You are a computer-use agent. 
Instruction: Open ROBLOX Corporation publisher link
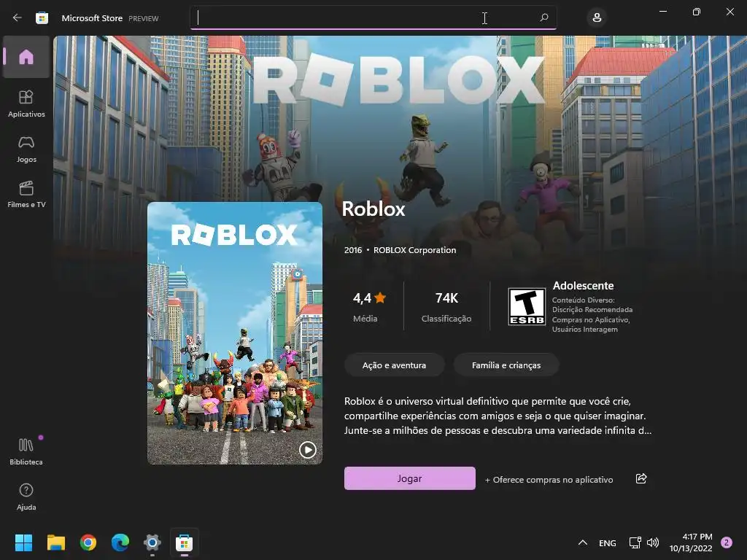click(414, 250)
